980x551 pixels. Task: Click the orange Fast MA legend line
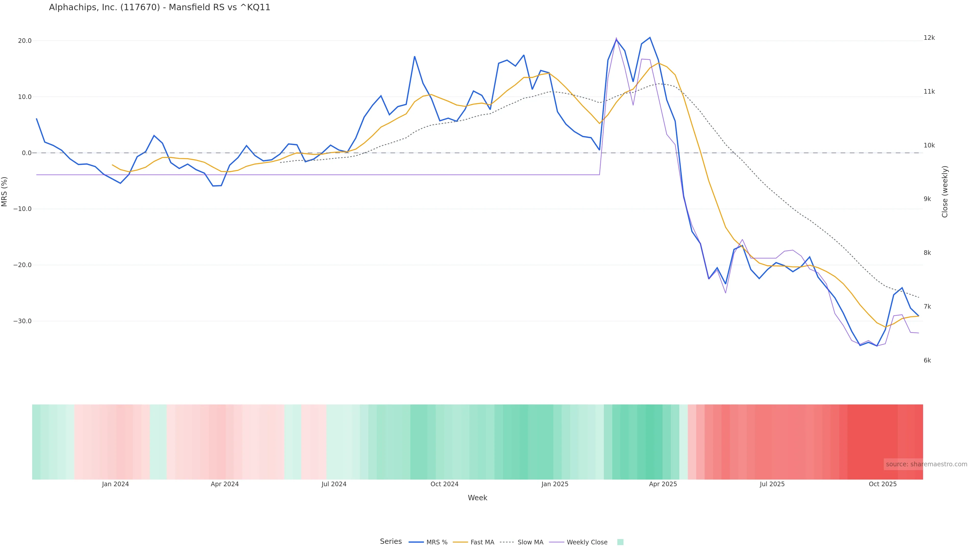click(x=460, y=542)
